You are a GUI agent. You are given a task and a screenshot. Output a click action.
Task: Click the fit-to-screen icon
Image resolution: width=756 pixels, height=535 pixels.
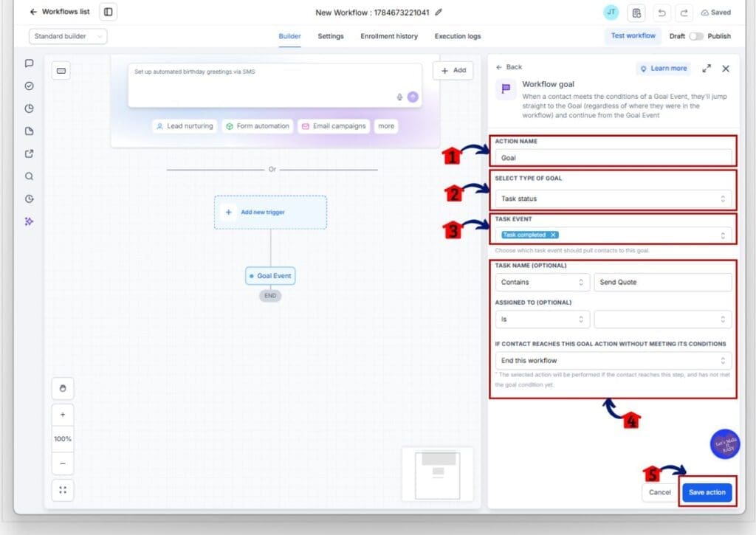[x=63, y=490]
